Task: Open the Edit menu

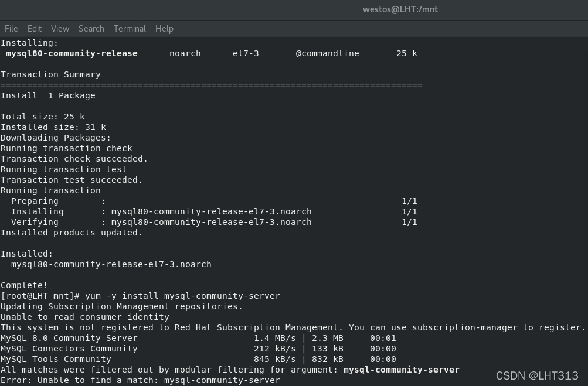Action: tap(34, 28)
